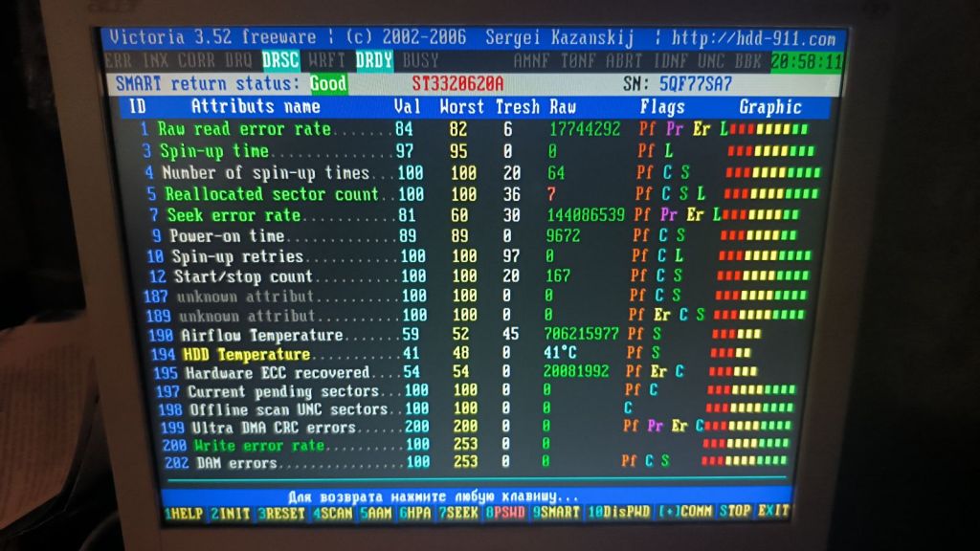The height and width of the screenshot is (551, 980).
Task: Click the Graphic column header
Action: [770, 107]
